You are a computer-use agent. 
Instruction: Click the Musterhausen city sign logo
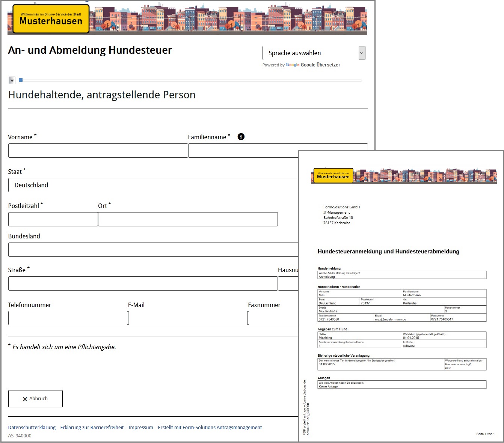point(51,19)
